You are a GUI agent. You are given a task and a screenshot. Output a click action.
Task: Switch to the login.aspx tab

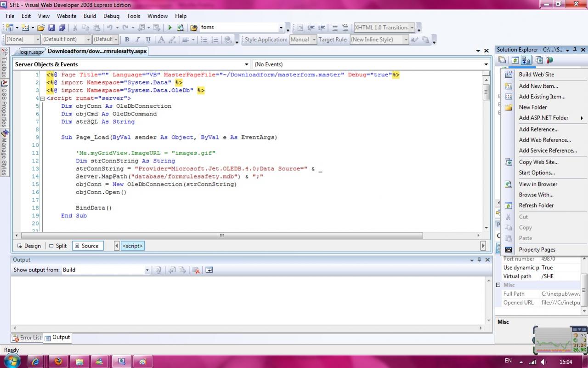[x=30, y=52]
